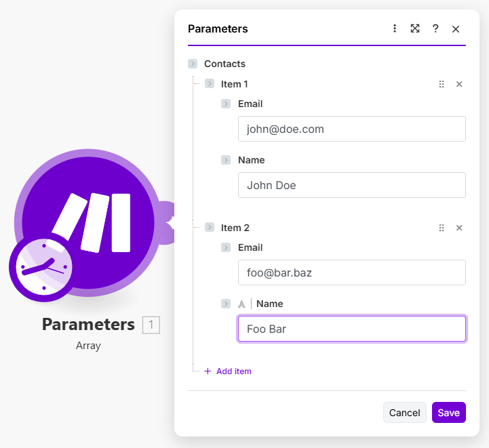Collapse the Contacts array chevron

(193, 64)
